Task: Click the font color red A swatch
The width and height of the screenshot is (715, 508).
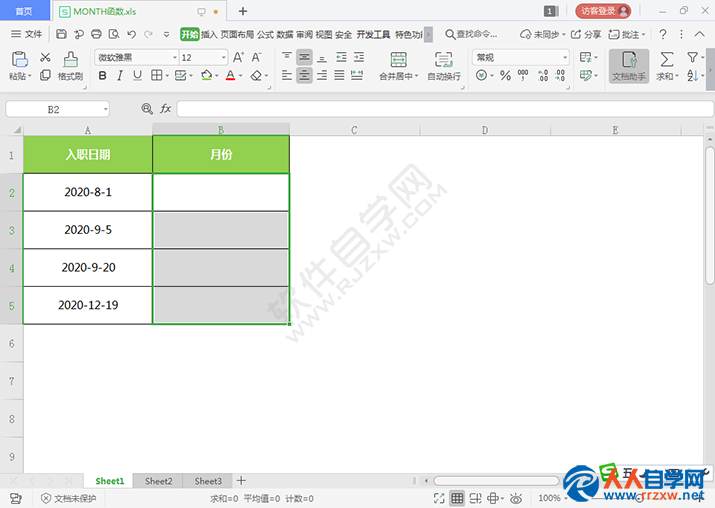Action: [230, 75]
